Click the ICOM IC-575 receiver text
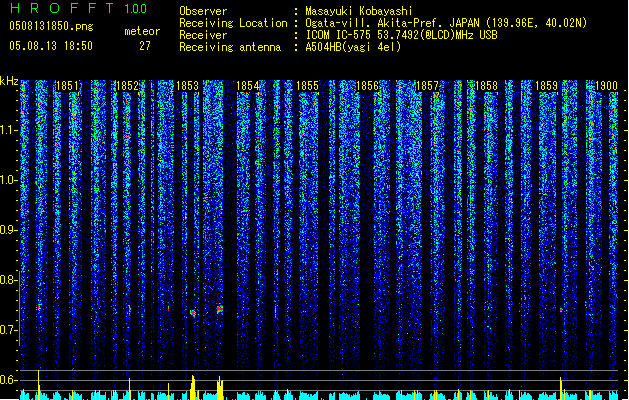 click(402, 35)
